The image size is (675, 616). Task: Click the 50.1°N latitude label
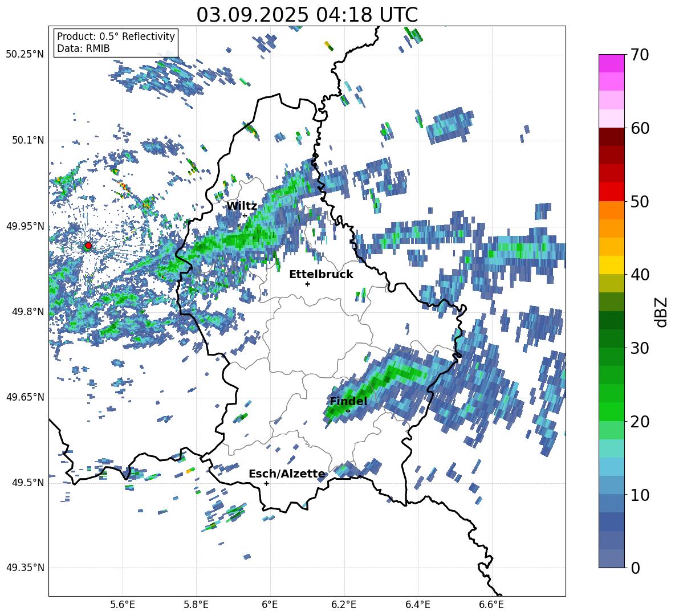tap(28, 140)
